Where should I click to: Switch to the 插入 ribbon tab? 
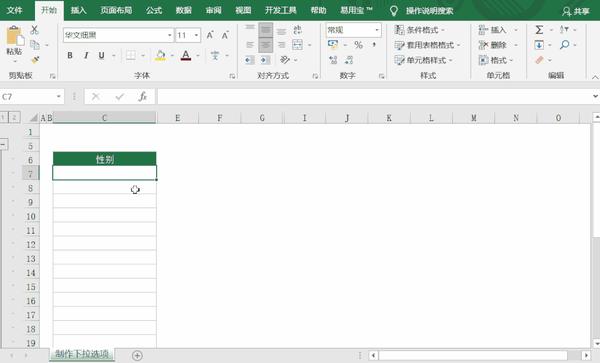click(78, 10)
